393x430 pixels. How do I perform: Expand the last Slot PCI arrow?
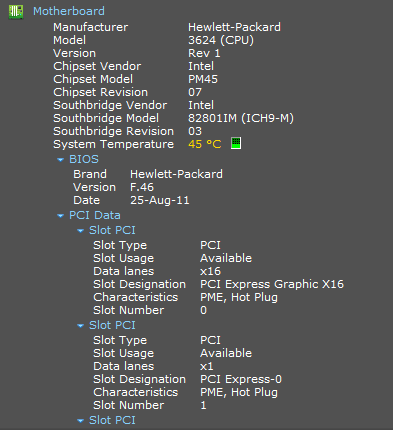80,421
